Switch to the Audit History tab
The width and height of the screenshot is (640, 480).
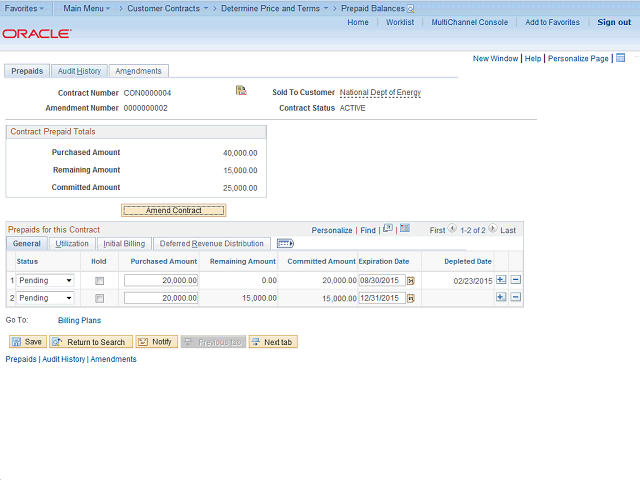pyautogui.click(x=79, y=71)
